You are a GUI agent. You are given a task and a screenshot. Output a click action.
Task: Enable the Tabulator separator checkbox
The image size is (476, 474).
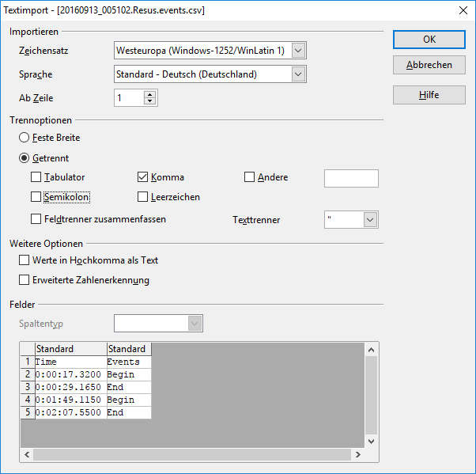pos(36,177)
